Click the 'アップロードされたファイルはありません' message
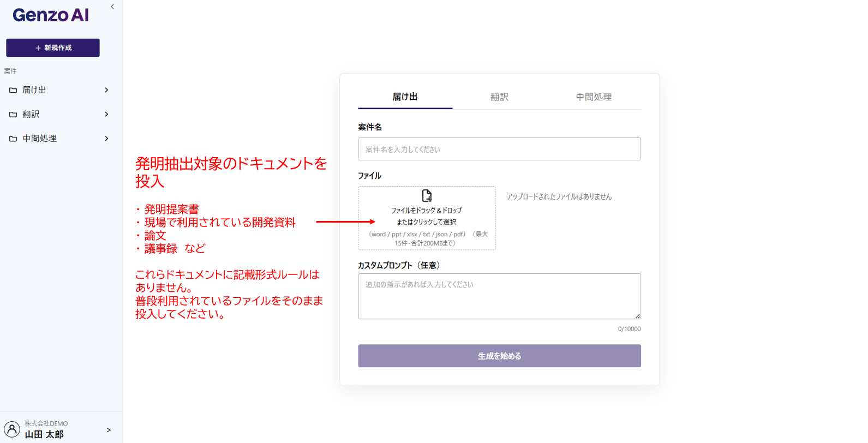This screenshot has width=868, height=443. pos(559,196)
